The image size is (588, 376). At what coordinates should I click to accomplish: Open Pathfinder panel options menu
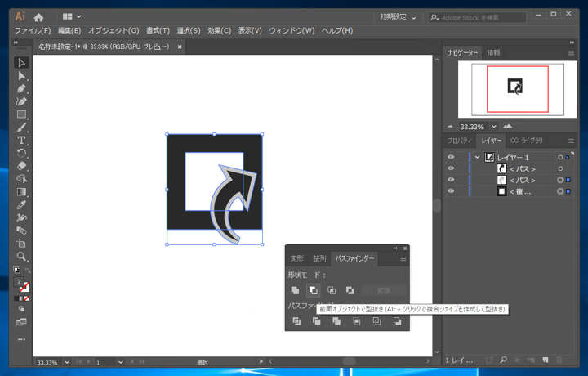pos(403,259)
